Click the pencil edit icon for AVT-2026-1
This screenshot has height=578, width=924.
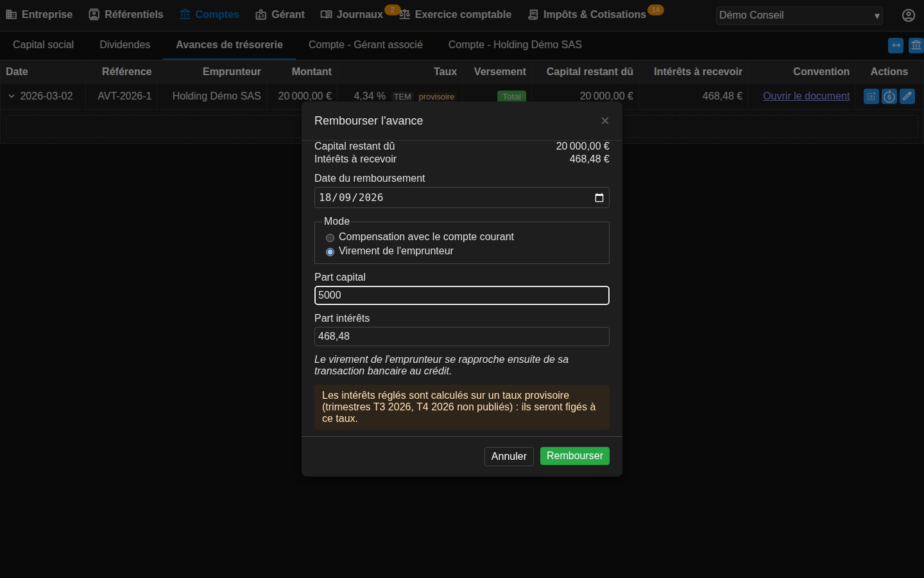click(x=907, y=96)
